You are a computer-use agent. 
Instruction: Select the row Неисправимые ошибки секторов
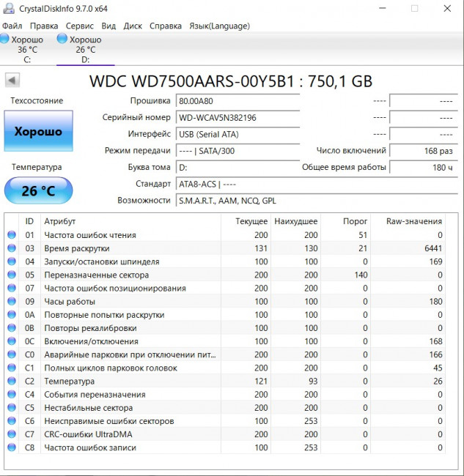coord(225,421)
